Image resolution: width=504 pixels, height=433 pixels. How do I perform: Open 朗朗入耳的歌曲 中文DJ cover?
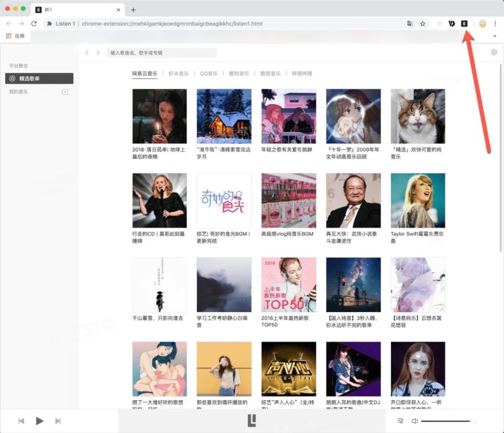(x=353, y=369)
